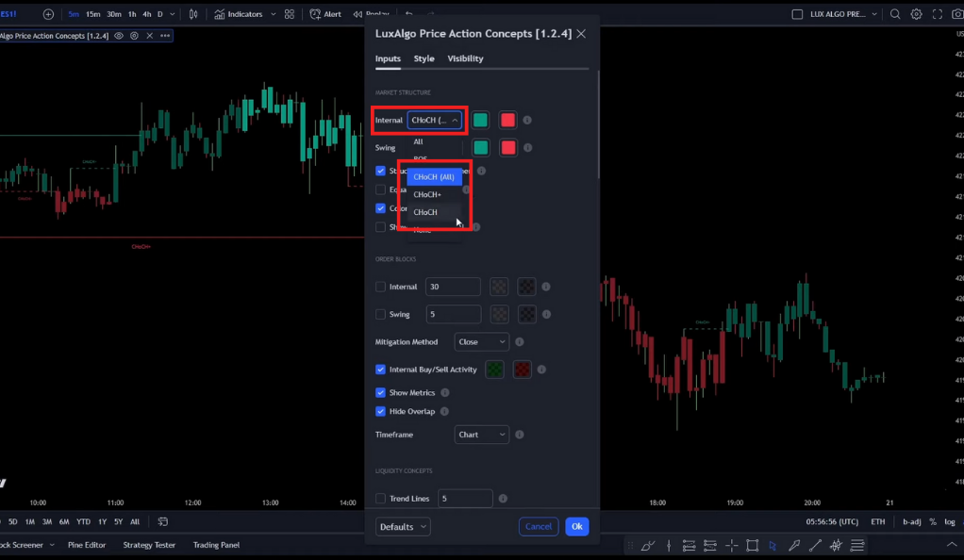Select CHoCH (All) in the dropdown list

pyautogui.click(x=434, y=177)
